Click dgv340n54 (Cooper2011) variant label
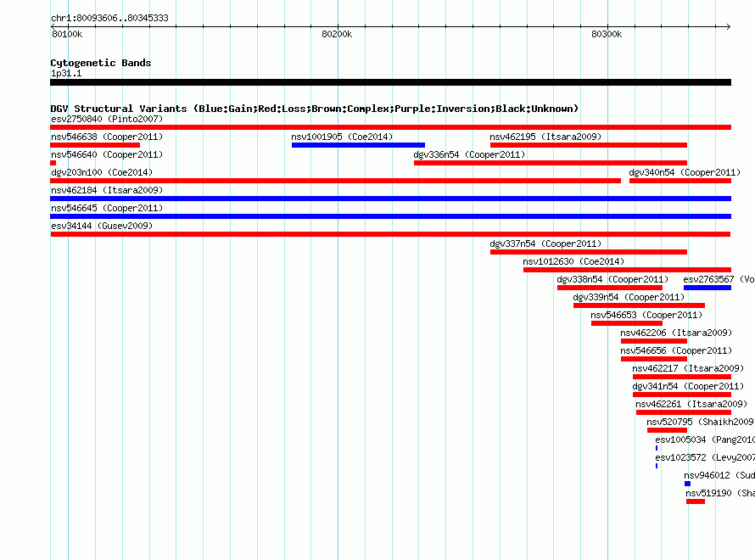The image size is (755, 560). [685, 172]
